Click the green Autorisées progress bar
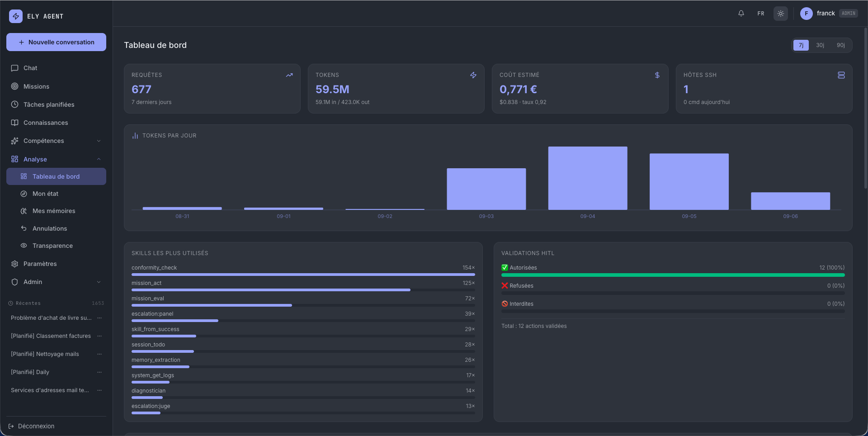The width and height of the screenshot is (868, 436). click(x=673, y=275)
